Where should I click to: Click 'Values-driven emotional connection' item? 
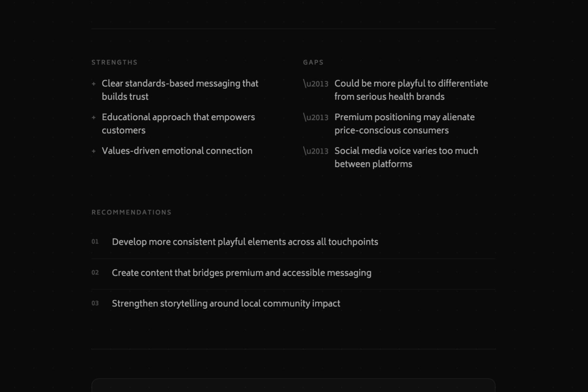[177, 151]
